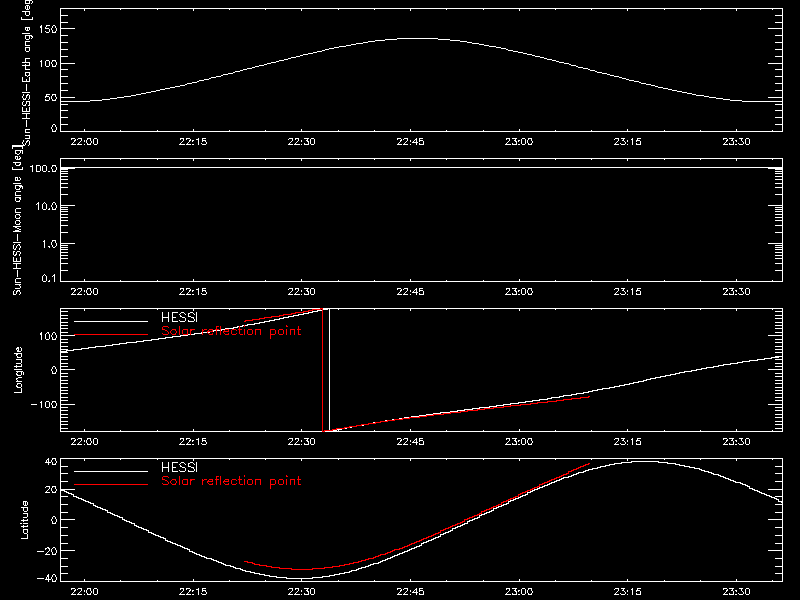Viewport: 800px width, 600px height.
Task: Click 22:00 label under Earth angle plot
Action: click(x=84, y=141)
